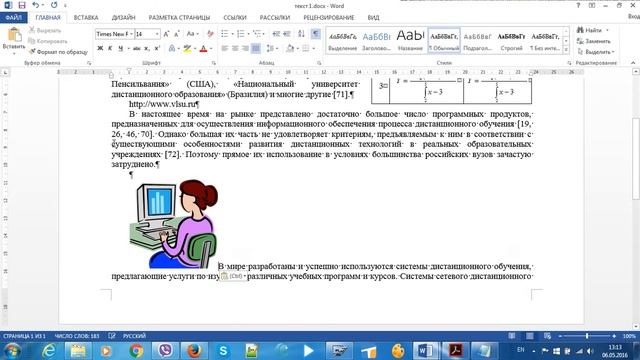
Task: Click Заменить (Replace) button
Action: coord(594,41)
